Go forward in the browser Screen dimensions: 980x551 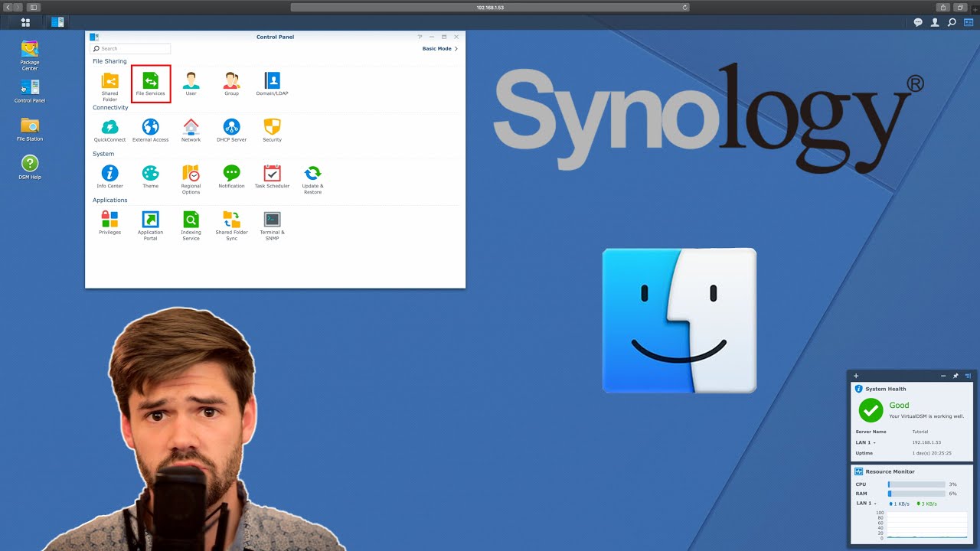18,7
